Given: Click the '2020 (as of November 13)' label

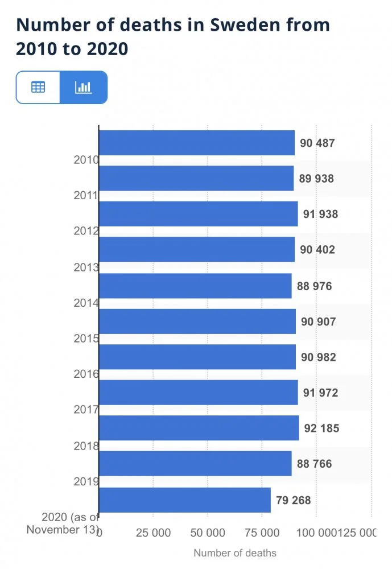Looking at the screenshot, I should point(63,523).
